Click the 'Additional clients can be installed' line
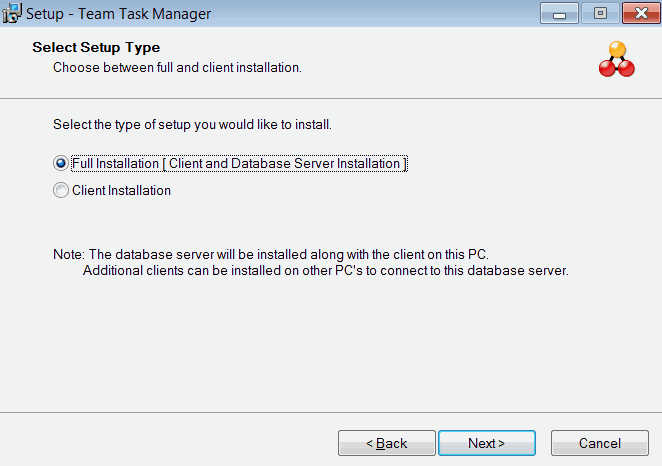The height and width of the screenshot is (466, 662). click(x=325, y=271)
